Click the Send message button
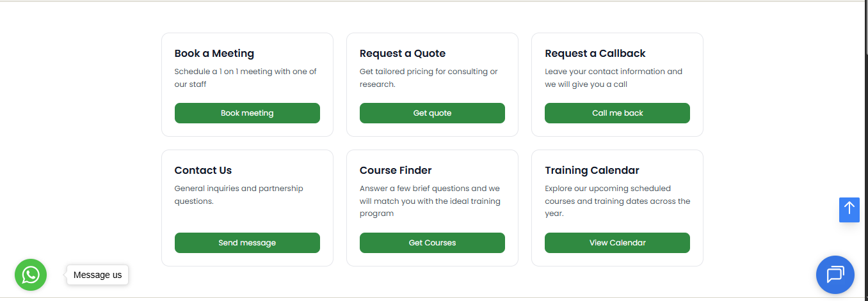This screenshot has height=301, width=868. point(247,243)
